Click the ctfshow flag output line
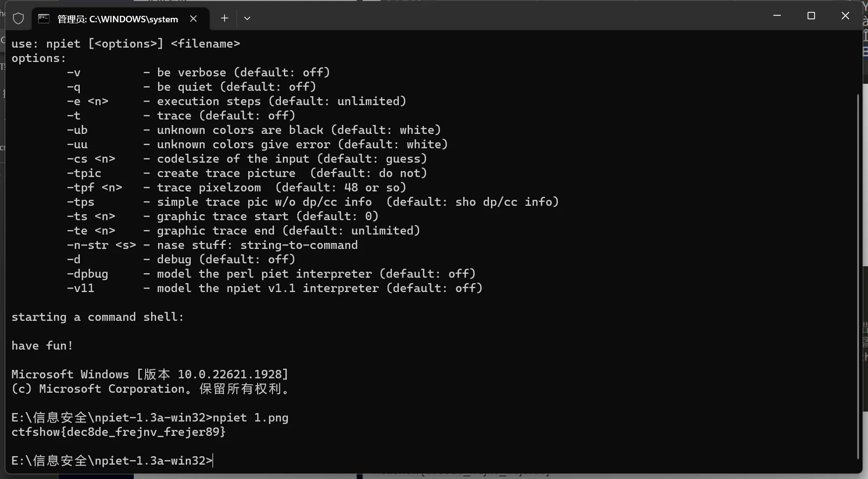 pyautogui.click(x=118, y=432)
